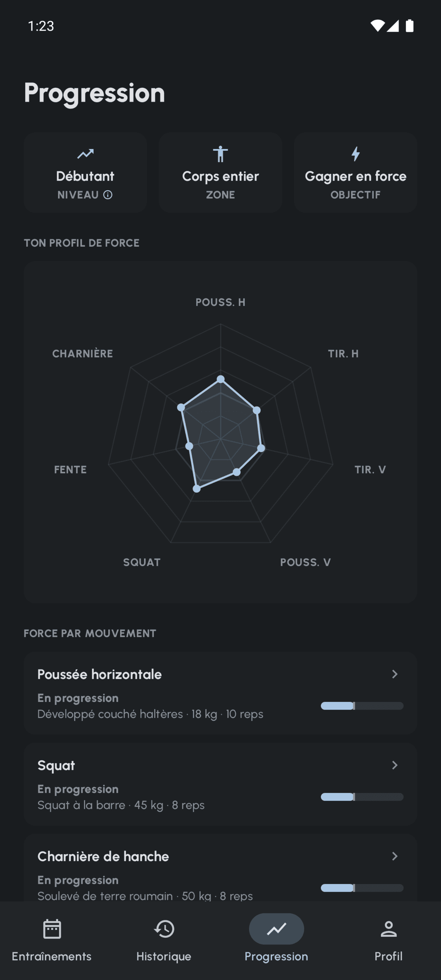
Task: Expand Poussée horizontale chevron
Action: pyautogui.click(x=394, y=674)
